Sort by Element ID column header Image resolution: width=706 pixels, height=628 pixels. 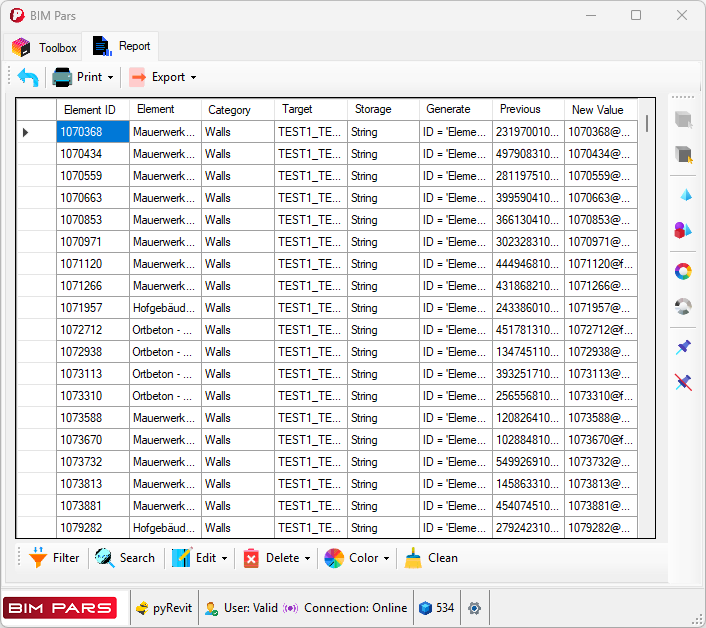(x=93, y=109)
